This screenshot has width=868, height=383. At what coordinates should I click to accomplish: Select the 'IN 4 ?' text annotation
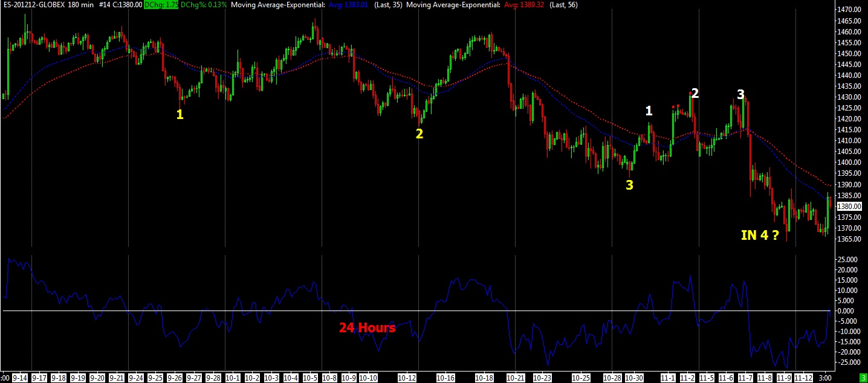[x=760, y=235]
